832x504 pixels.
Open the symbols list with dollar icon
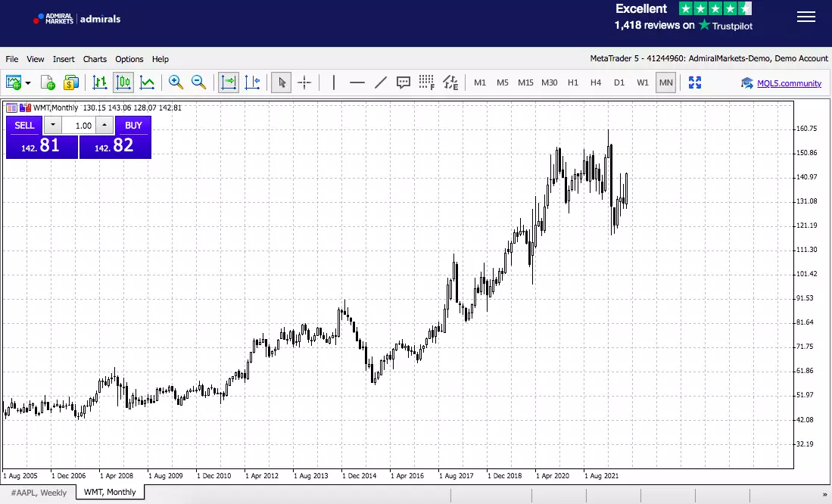click(x=71, y=82)
